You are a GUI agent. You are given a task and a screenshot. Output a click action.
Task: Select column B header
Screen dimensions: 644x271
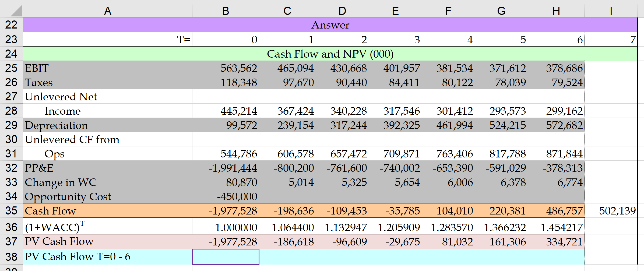[x=226, y=11]
